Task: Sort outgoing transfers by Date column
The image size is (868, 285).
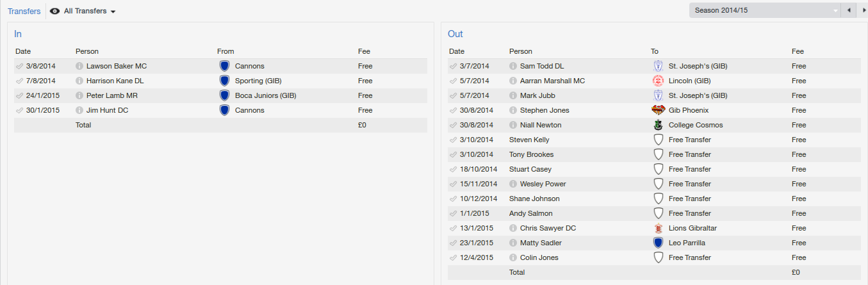Action: coord(457,51)
